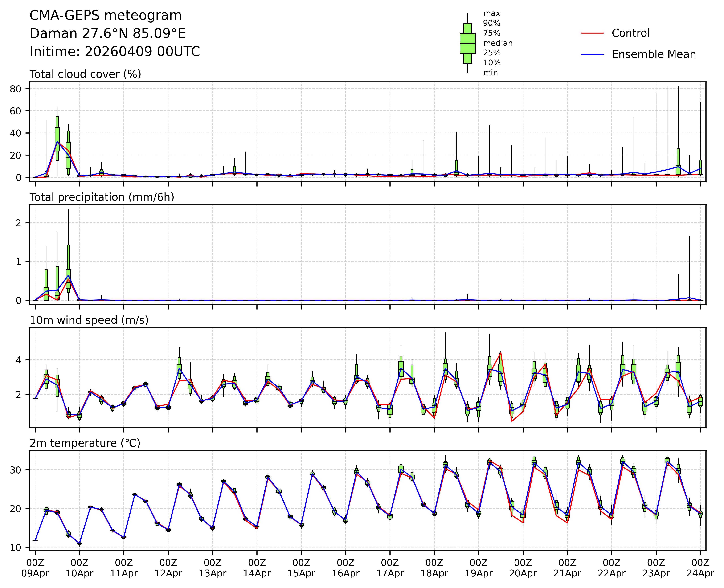Click the CMA-GEPS meteogram title
Screen dimensions: 724x588
click(105, 16)
